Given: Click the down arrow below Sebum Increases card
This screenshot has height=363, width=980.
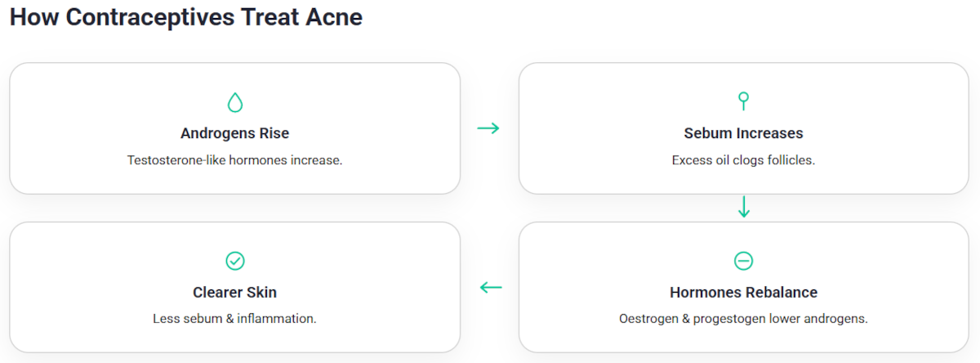Looking at the screenshot, I should click(743, 207).
